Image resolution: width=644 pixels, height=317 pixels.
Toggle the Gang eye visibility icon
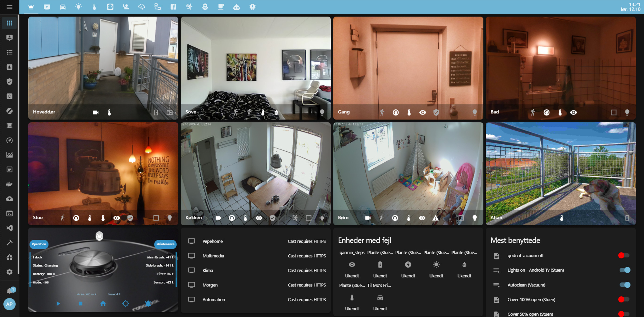click(423, 112)
